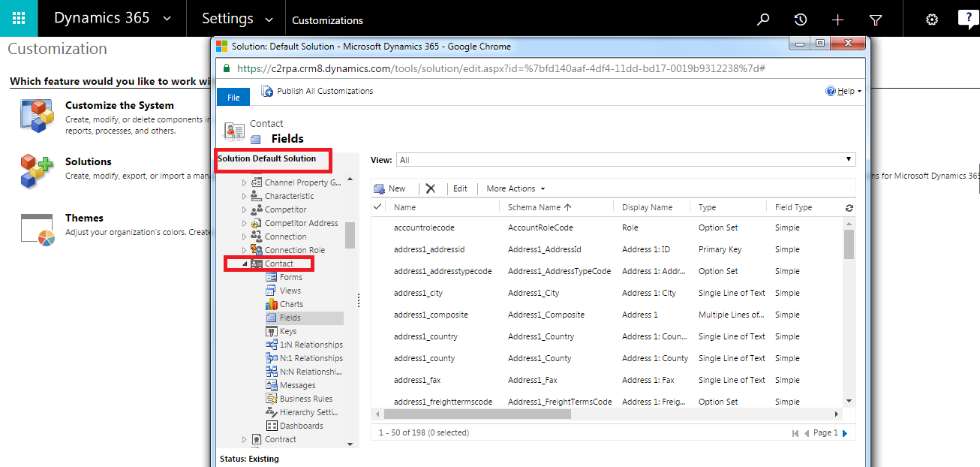
Task: Open the File menu tab
Action: (233, 98)
